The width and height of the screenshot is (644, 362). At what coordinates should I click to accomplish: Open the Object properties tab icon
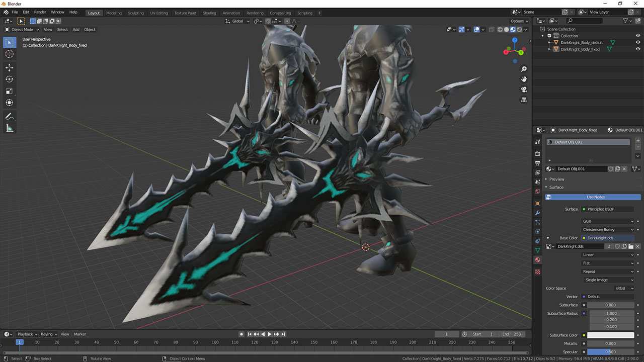point(537,203)
